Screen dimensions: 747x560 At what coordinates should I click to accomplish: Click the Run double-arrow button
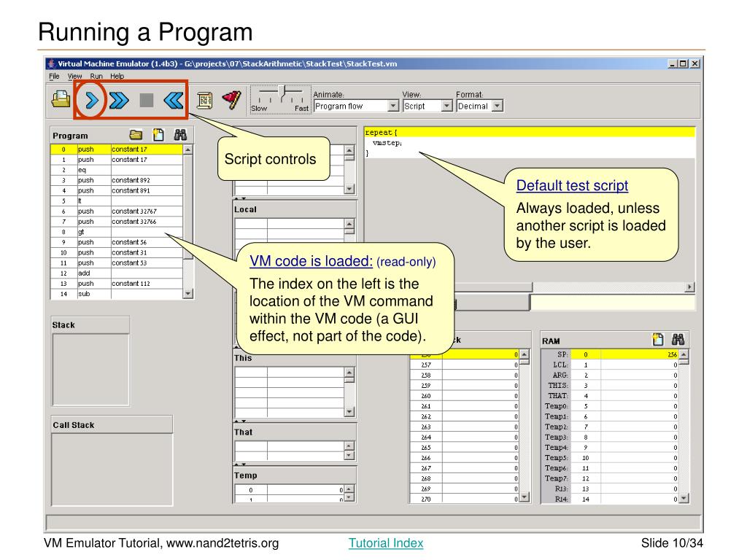(x=119, y=101)
